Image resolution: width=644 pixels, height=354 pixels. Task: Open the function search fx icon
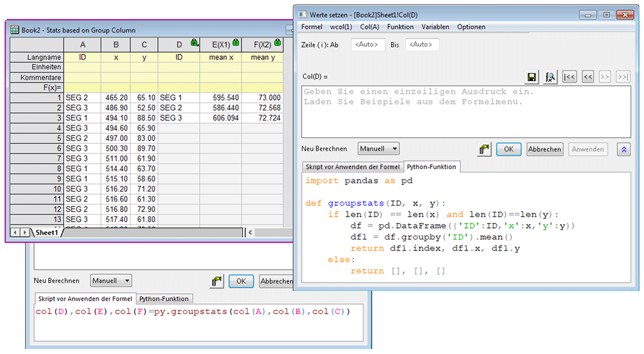click(550, 77)
